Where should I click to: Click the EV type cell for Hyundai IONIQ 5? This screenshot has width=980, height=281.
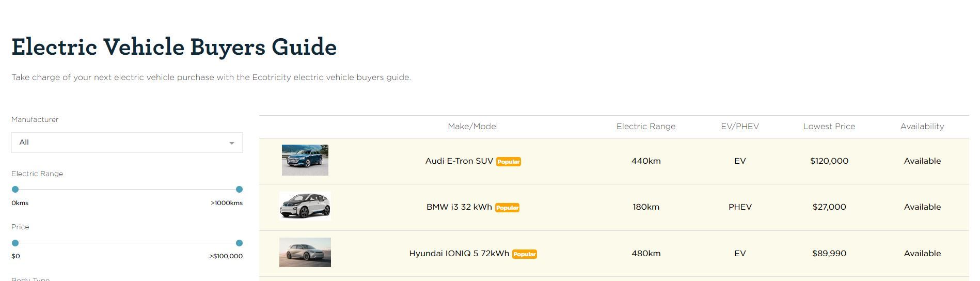pyautogui.click(x=740, y=254)
